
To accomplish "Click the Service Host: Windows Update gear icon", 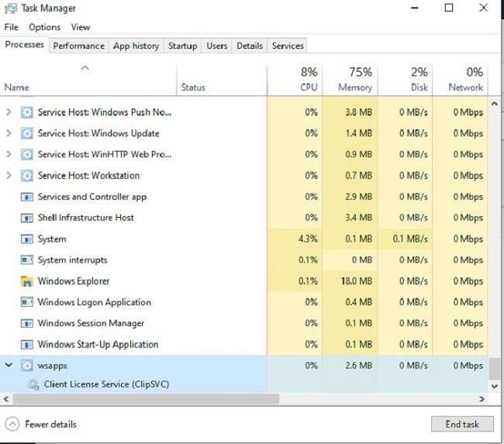I will (26, 133).
